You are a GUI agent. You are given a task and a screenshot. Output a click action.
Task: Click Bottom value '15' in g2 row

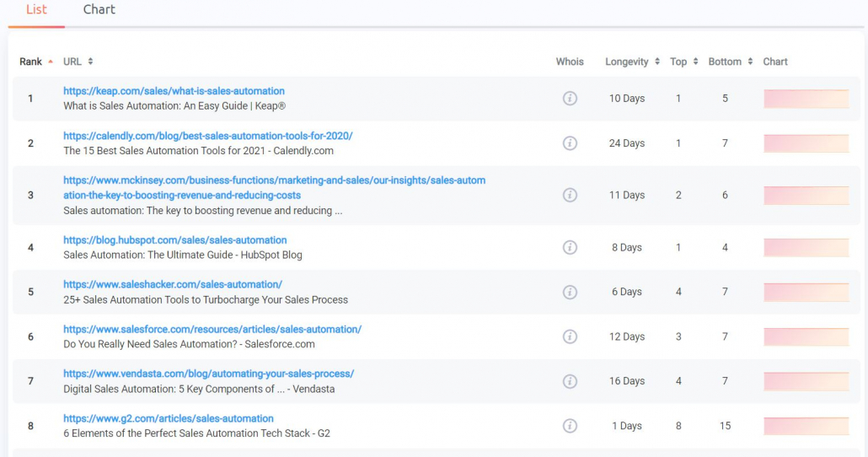point(726,426)
